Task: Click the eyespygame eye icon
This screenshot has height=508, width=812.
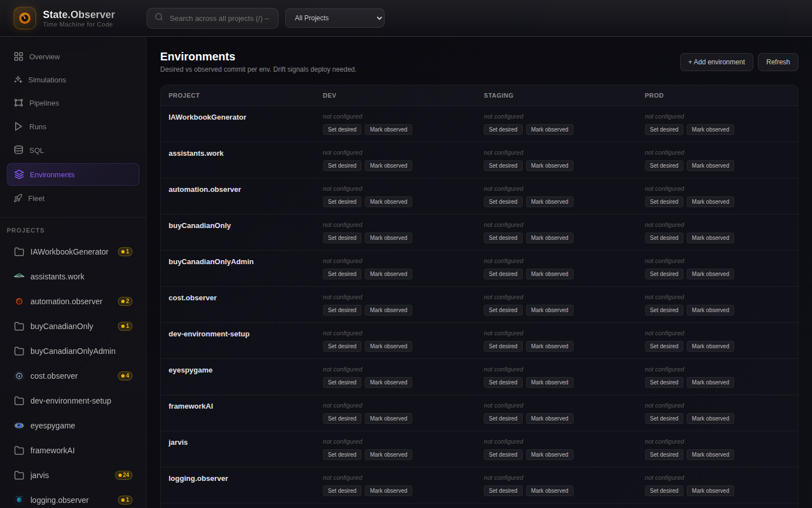Action: pyautogui.click(x=19, y=426)
